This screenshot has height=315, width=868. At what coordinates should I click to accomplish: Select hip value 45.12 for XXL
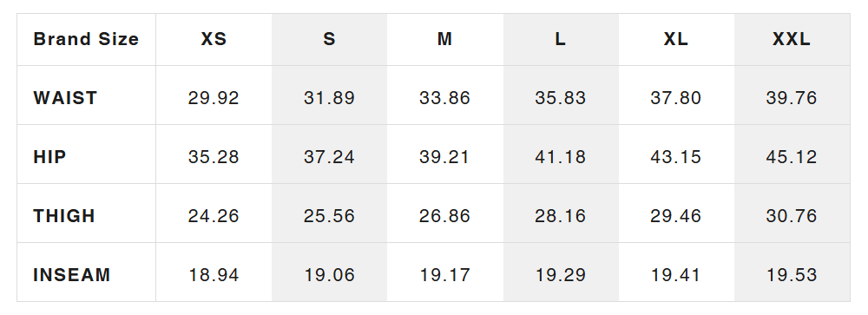(x=792, y=157)
